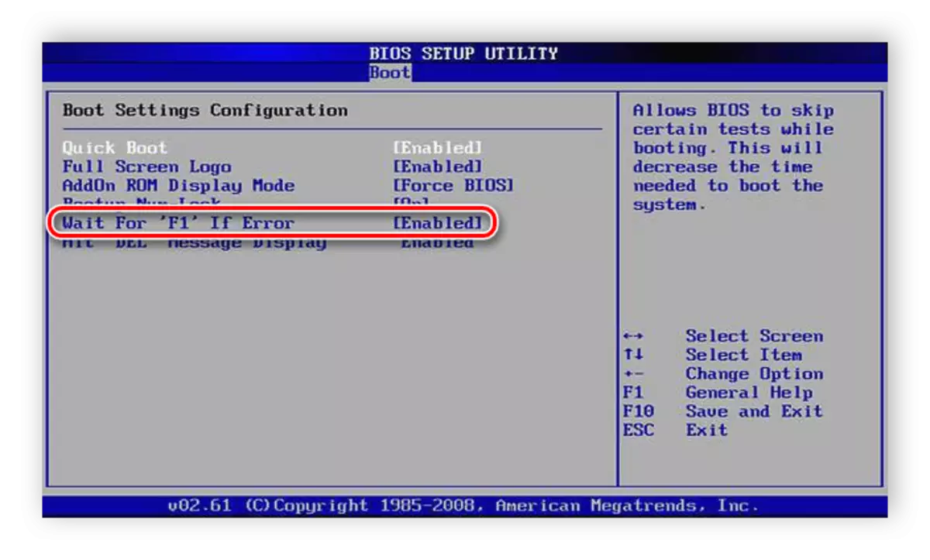Screen dimensions: 930x560
Task: Select Wait For 'F1' If Error
Action: coord(178,223)
